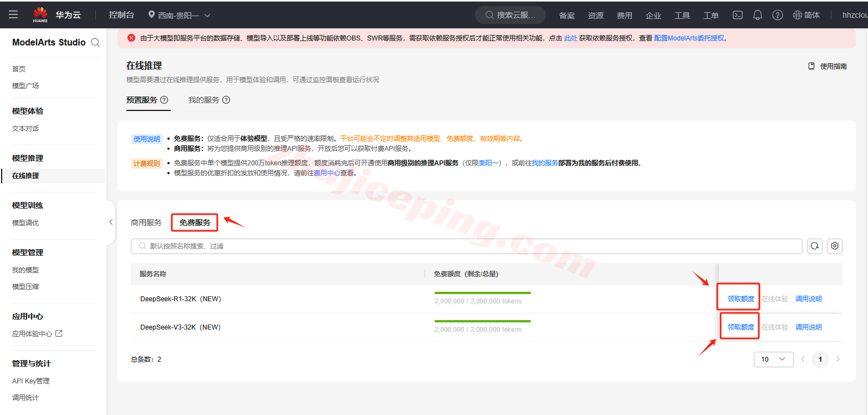868x415 pixels.
Task: Go to previous page arrow
Action: [802, 359]
